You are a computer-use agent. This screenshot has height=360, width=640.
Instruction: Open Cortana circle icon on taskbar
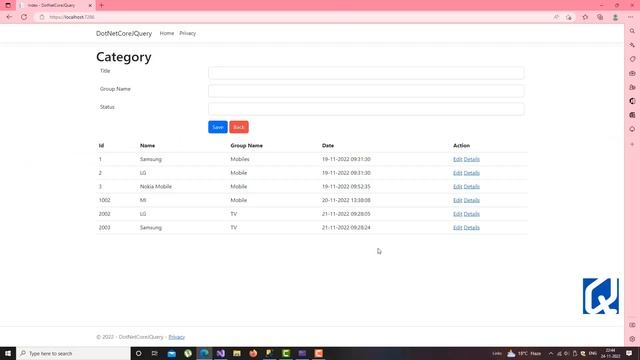point(138,353)
